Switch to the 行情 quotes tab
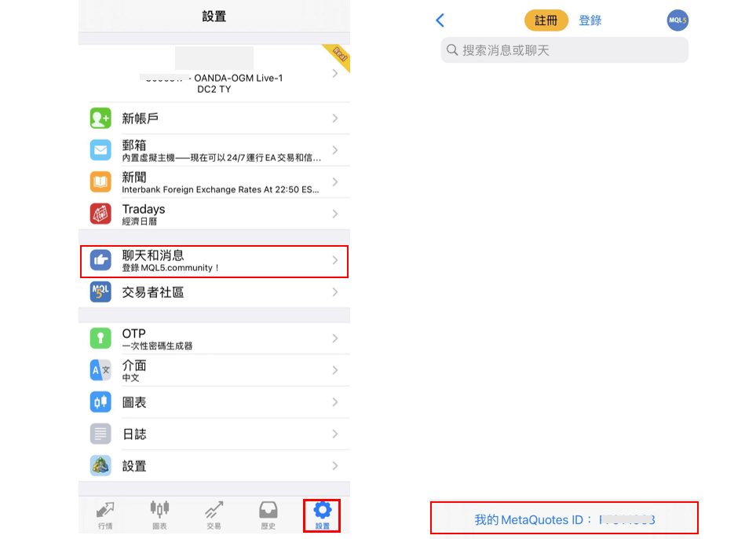This screenshot has width=756, height=539. pos(105,515)
